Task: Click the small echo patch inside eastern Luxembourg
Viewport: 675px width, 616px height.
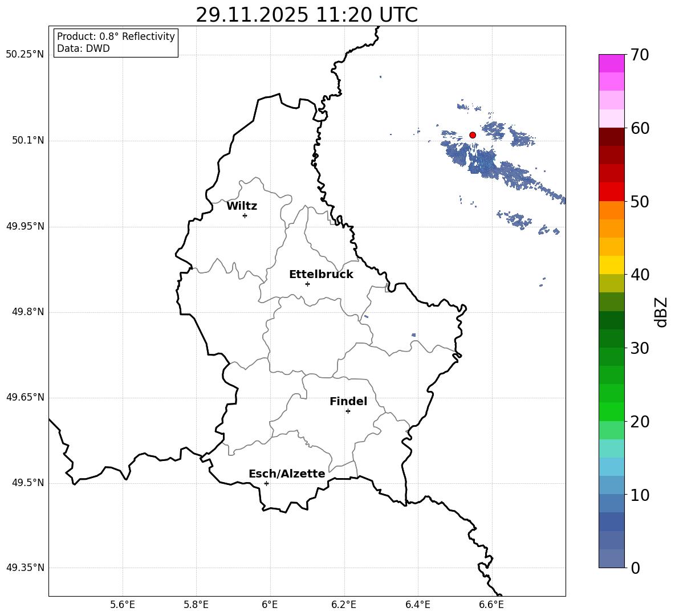Action: pyautogui.click(x=414, y=334)
